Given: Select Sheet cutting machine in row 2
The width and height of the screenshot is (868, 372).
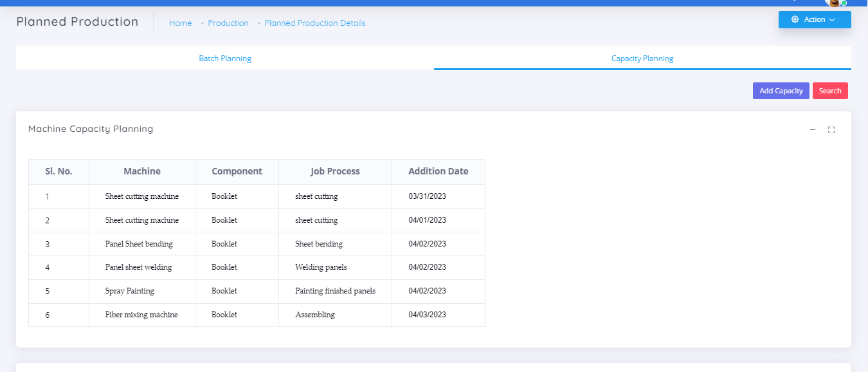Looking at the screenshot, I should point(142,220).
